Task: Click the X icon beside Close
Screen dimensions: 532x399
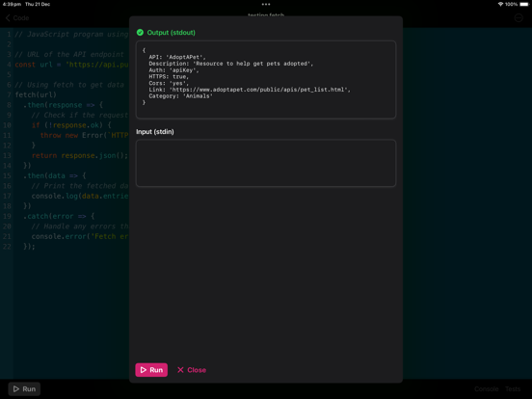Action: coord(180,370)
